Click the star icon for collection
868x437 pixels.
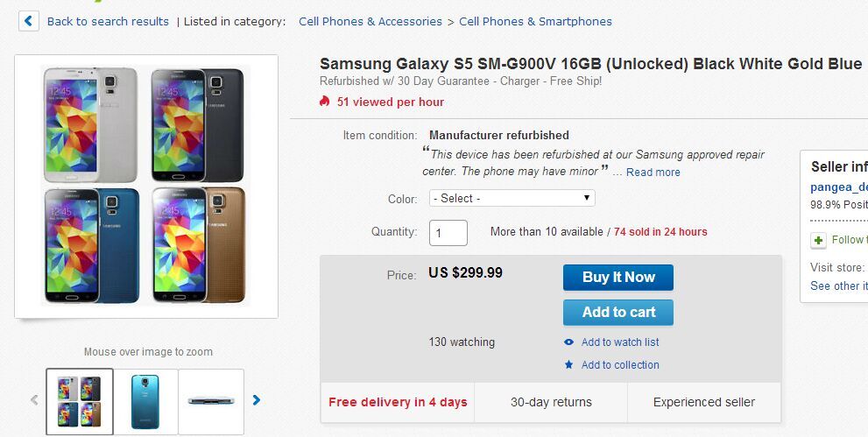pos(569,365)
